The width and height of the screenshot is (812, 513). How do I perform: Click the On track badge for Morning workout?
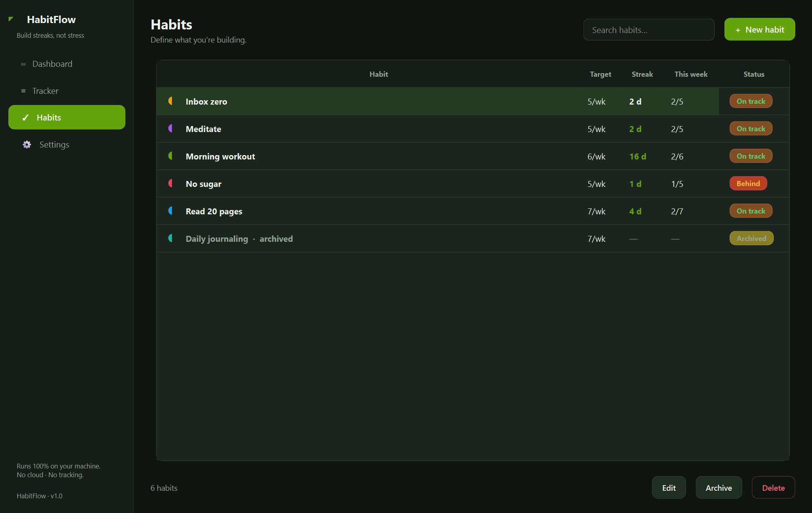point(751,156)
